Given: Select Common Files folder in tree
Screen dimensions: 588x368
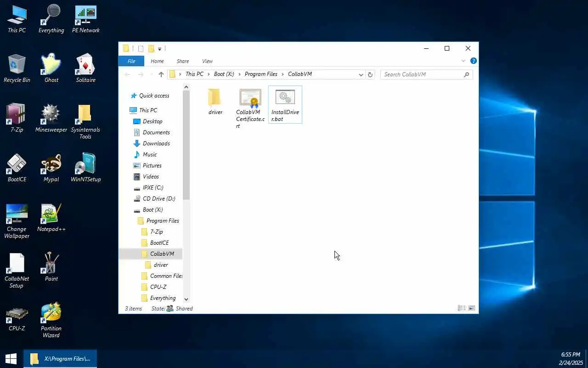Looking at the screenshot, I should pos(162,276).
